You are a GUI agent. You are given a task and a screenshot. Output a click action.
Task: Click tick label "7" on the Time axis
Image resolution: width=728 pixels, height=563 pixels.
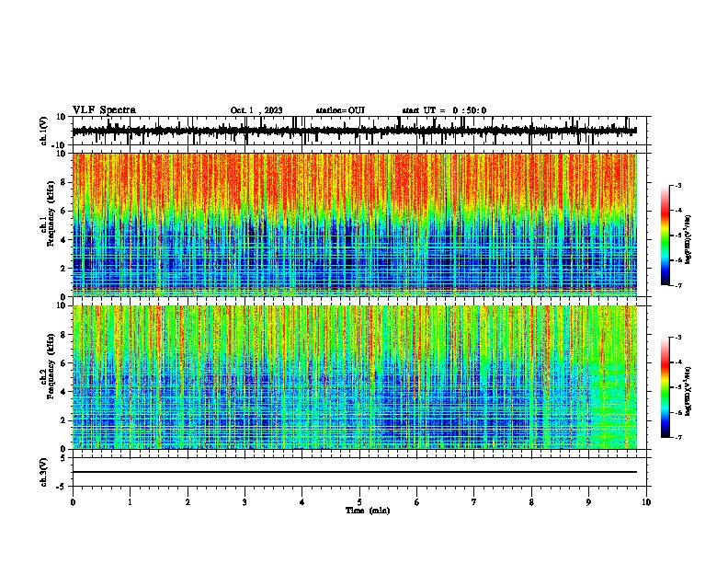474,502
